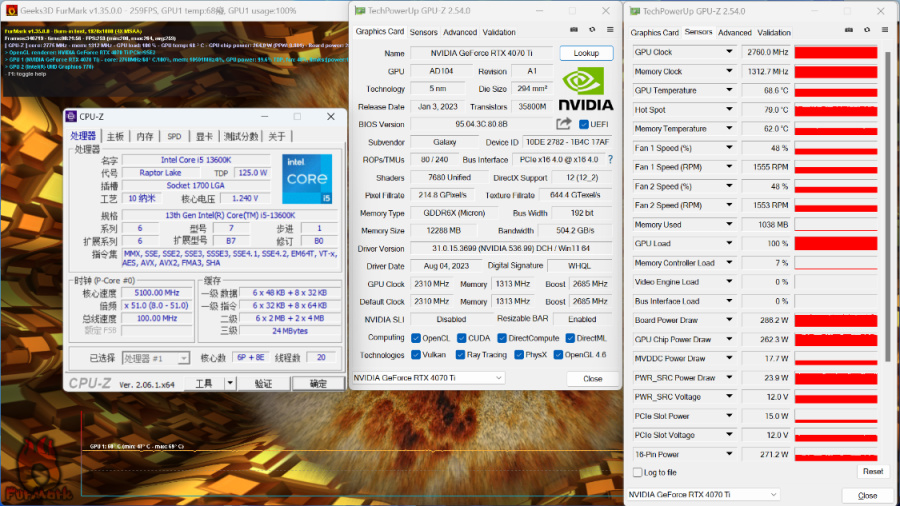This screenshot has height=506, width=900.
Task: Switch to the Validation tab in GPU-Z Graphics Card window
Action: pyautogui.click(x=499, y=32)
